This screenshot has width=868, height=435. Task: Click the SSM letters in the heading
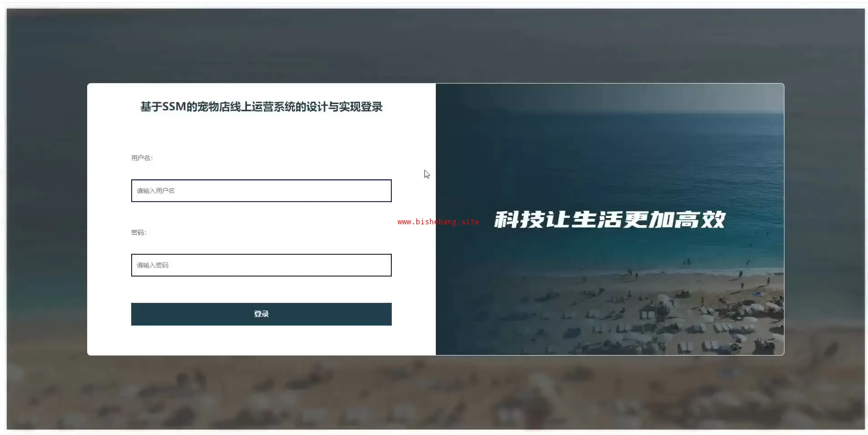[x=174, y=107]
